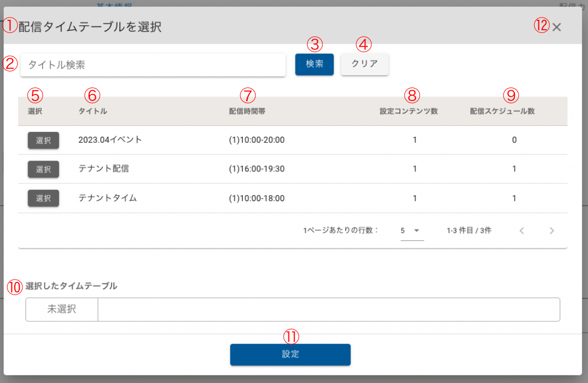
Task: Click the 配信スケジュール数 column header
Action: pyautogui.click(x=502, y=111)
